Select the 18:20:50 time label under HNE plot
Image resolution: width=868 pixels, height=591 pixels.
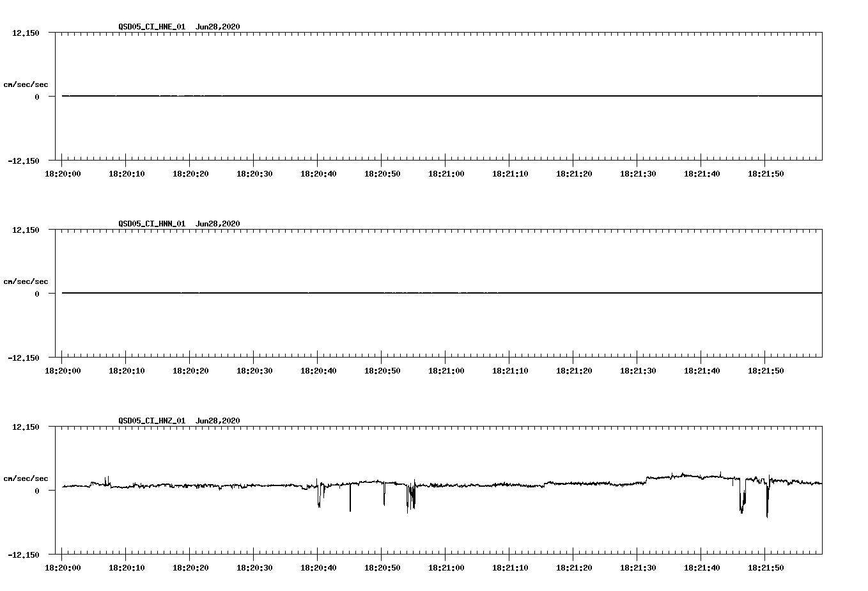coord(382,174)
